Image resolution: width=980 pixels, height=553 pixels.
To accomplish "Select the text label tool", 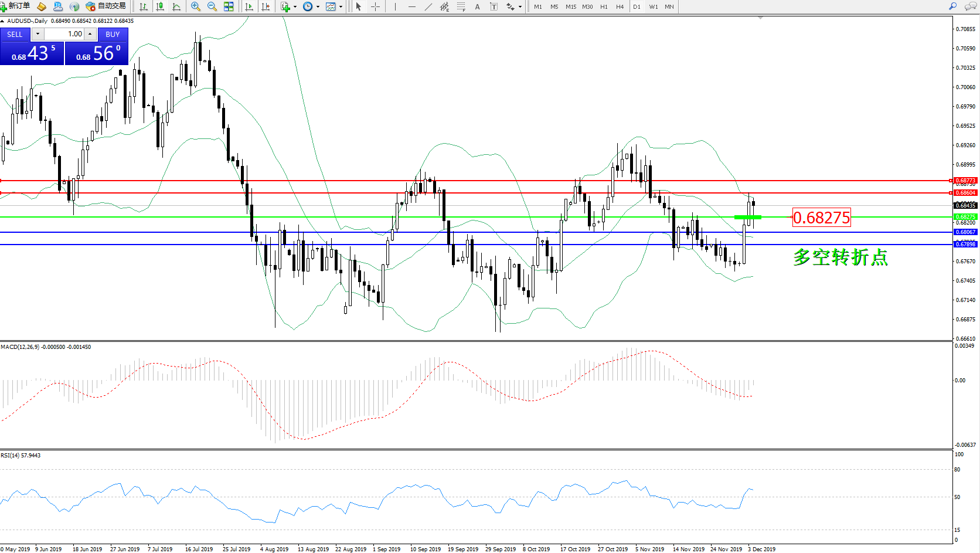I will tap(477, 6).
